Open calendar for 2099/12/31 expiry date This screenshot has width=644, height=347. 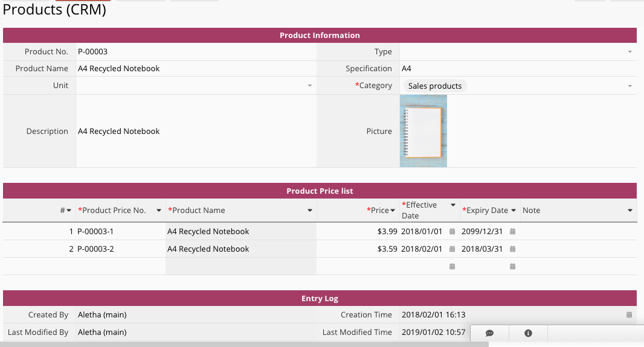click(512, 231)
